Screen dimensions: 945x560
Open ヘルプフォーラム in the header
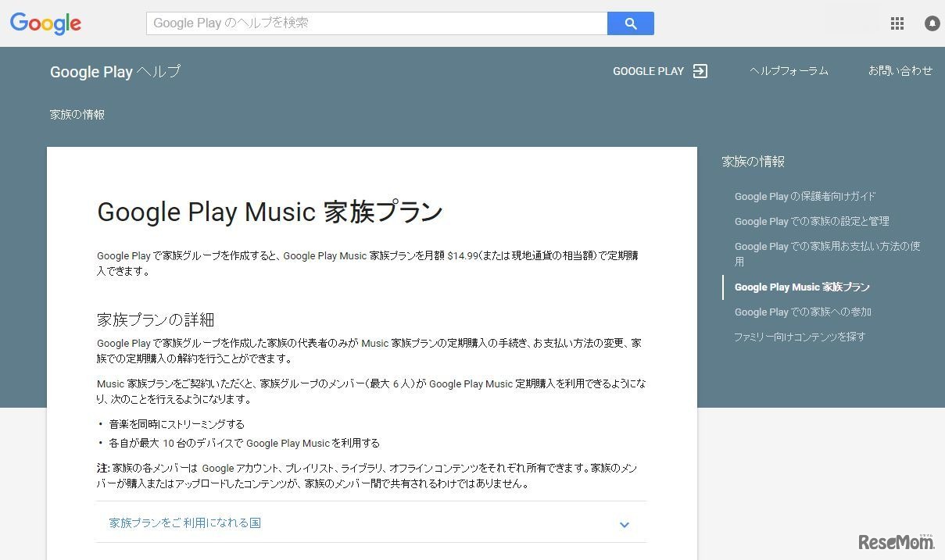click(x=789, y=71)
